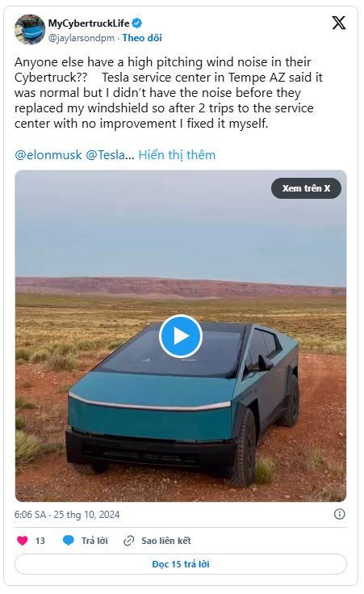Click the chain link copy icon
This screenshot has width=364, height=594.
click(x=128, y=541)
